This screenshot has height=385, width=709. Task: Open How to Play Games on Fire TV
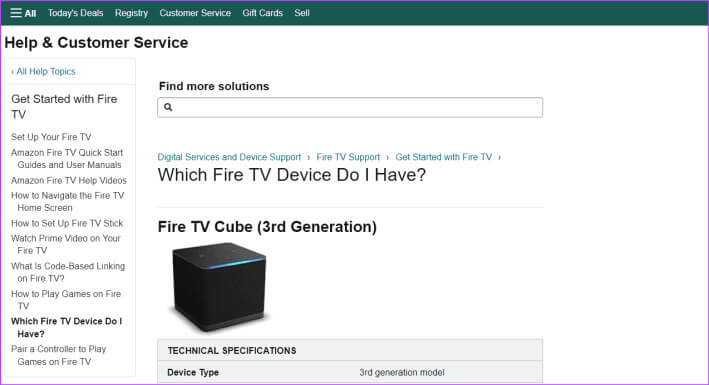66,300
